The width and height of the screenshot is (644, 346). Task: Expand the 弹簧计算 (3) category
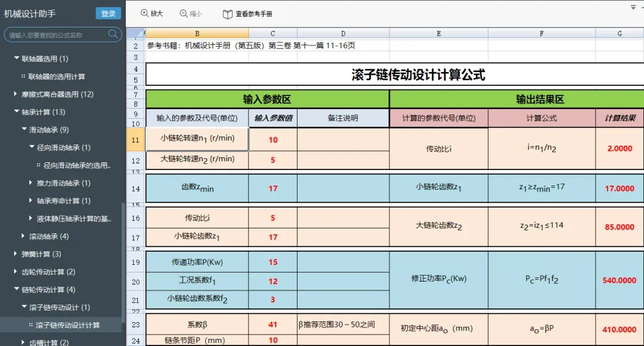tap(16, 254)
